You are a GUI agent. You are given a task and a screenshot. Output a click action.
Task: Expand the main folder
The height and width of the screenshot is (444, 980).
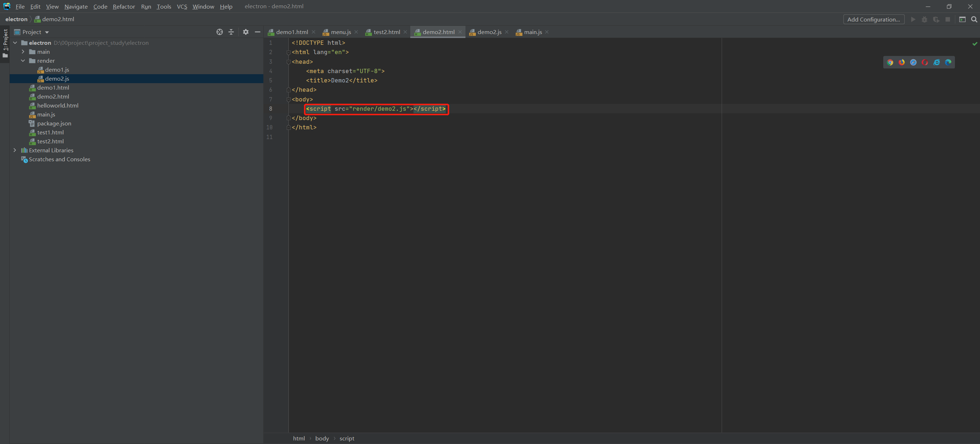pos(23,52)
